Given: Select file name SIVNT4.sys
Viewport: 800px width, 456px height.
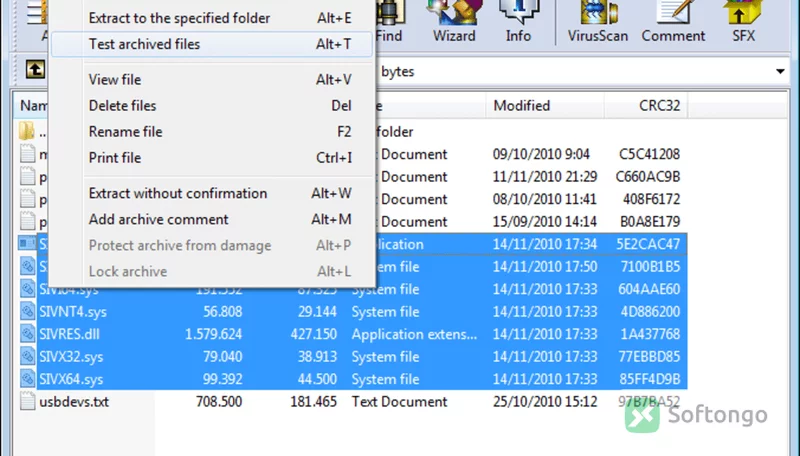Looking at the screenshot, I should click(x=73, y=312).
